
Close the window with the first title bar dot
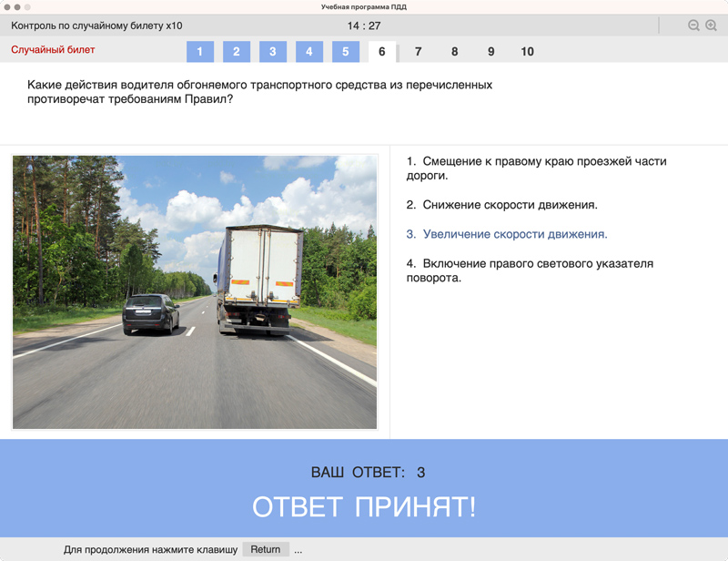coord(7,7)
